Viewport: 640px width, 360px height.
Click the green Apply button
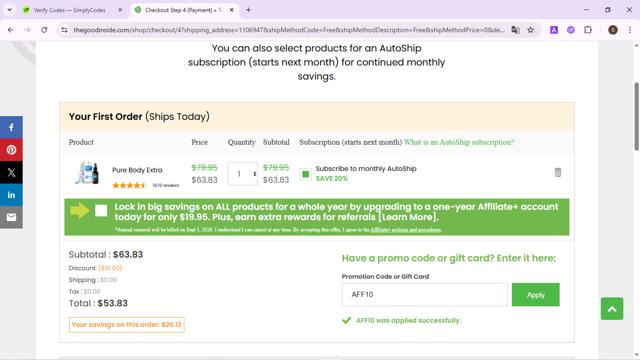(x=536, y=295)
